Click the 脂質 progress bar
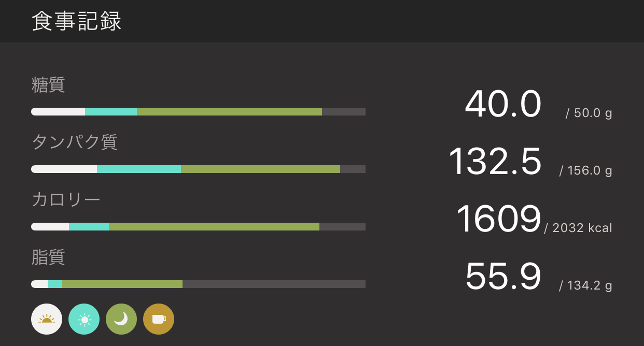644x346 pixels. point(198,284)
